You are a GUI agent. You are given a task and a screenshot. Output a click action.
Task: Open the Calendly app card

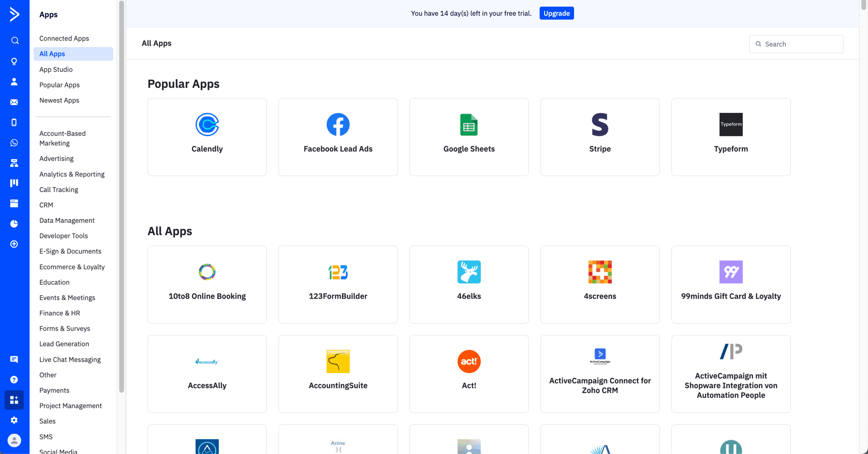pos(207,137)
